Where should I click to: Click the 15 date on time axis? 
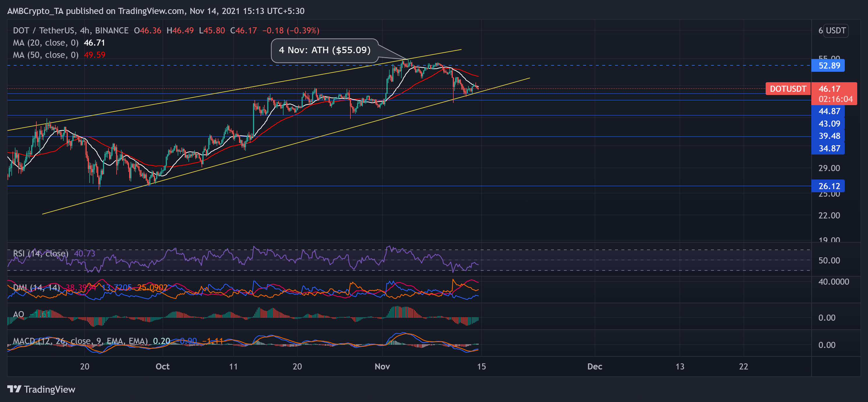point(482,367)
